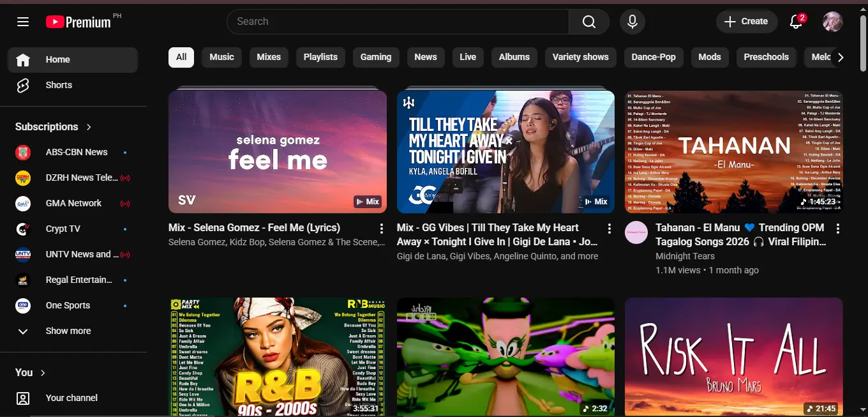The height and width of the screenshot is (417, 868).
Task: Click the YouTube Premium logo
Action: point(79,22)
